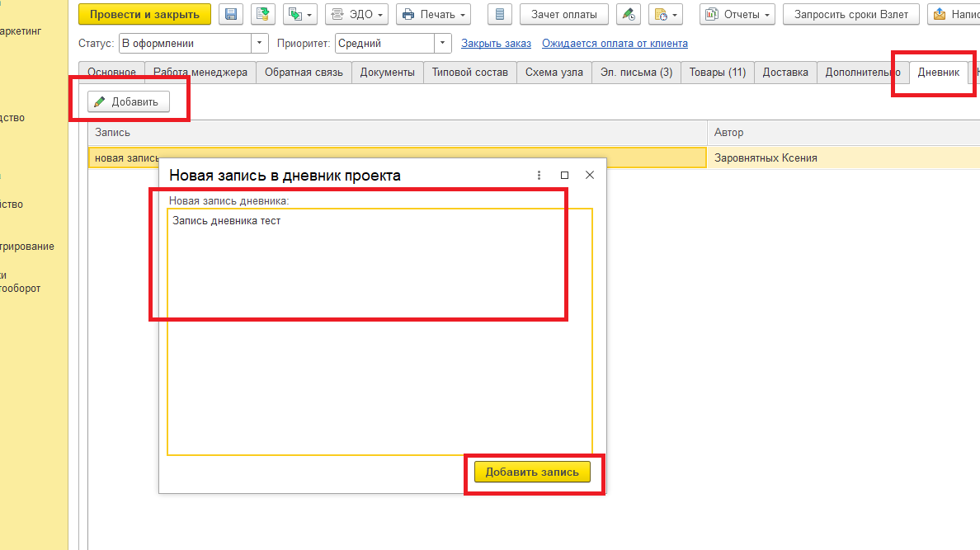Select the Обратная связь tab
This screenshot has width=980, height=550.
304,73
